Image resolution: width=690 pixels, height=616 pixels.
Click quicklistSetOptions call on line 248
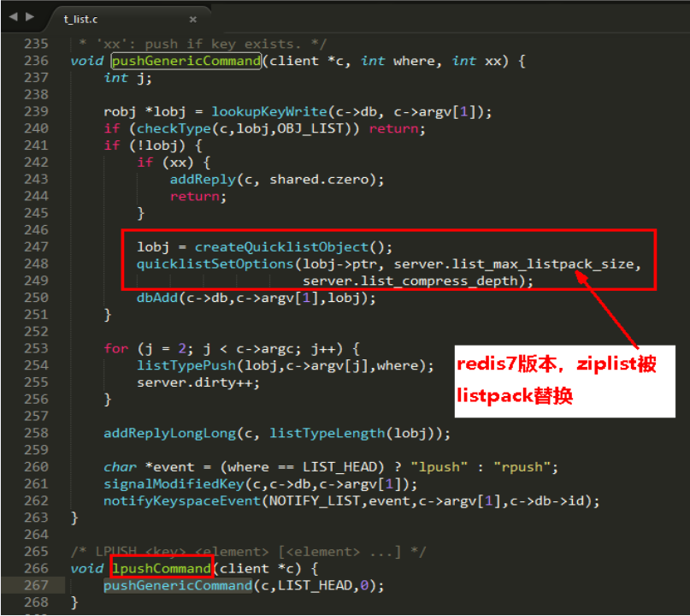215,264
